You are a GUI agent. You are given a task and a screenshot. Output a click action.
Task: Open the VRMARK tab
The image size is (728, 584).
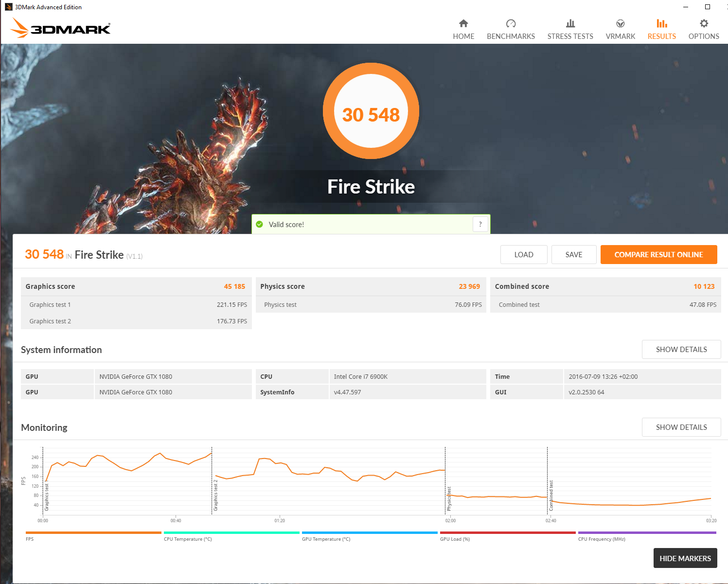(621, 36)
